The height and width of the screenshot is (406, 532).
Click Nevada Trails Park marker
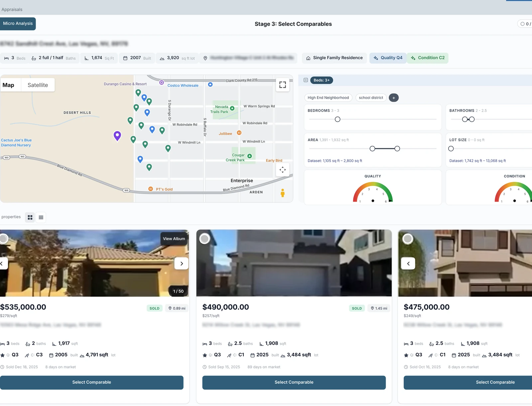click(232, 108)
